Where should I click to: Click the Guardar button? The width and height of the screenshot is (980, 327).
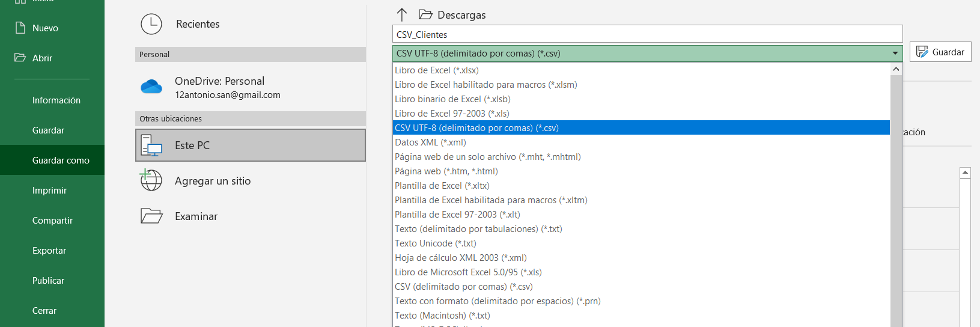coord(940,52)
